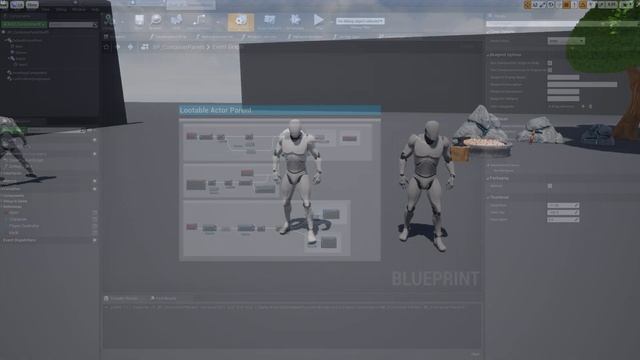Open the highlighted Class Settings icon
640x360 pixels.
(241, 22)
